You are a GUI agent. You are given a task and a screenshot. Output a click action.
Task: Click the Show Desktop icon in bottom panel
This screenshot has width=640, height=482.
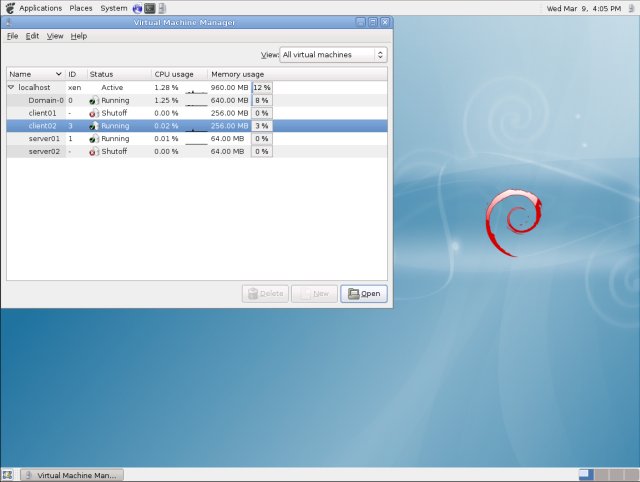coord(7,475)
